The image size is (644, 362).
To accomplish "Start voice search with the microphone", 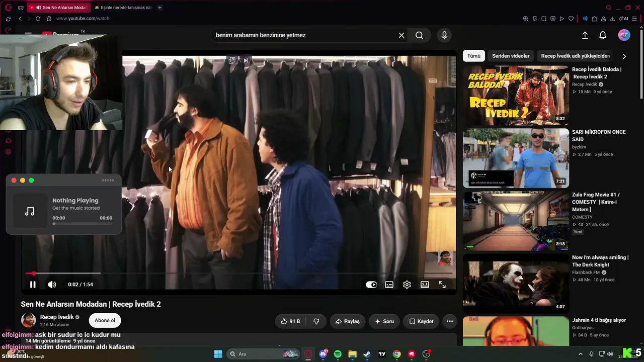I will [x=444, y=35].
